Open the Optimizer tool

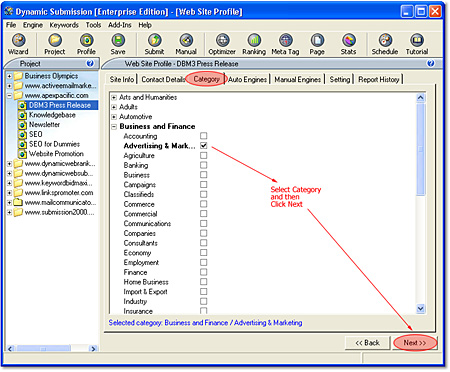coord(222,44)
